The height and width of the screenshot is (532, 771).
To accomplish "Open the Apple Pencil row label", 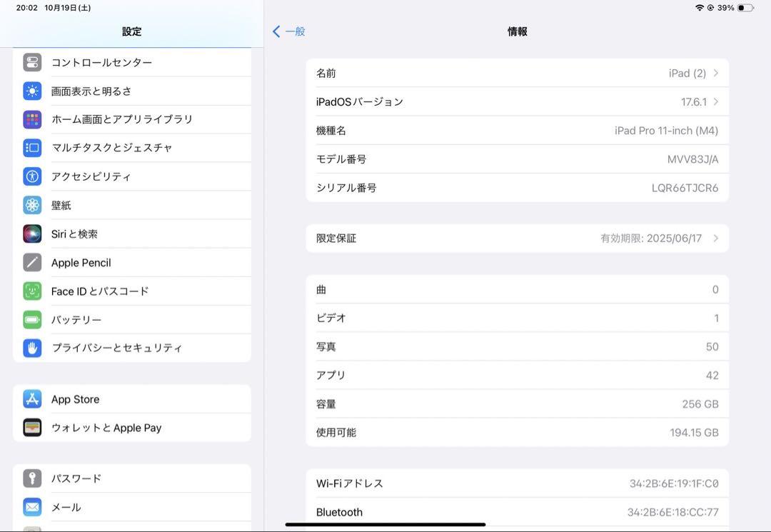I will 81,263.
